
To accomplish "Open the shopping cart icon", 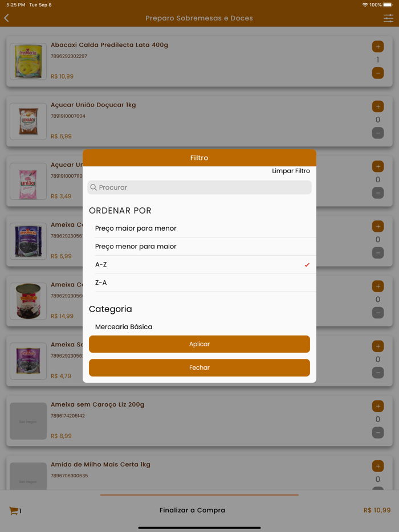I will point(14,510).
